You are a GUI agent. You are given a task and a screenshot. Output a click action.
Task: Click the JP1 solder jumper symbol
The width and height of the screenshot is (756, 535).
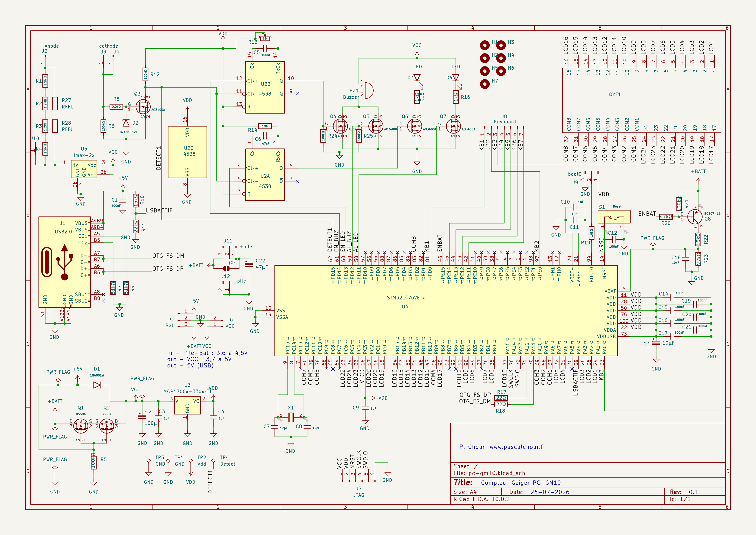pos(226,268)
